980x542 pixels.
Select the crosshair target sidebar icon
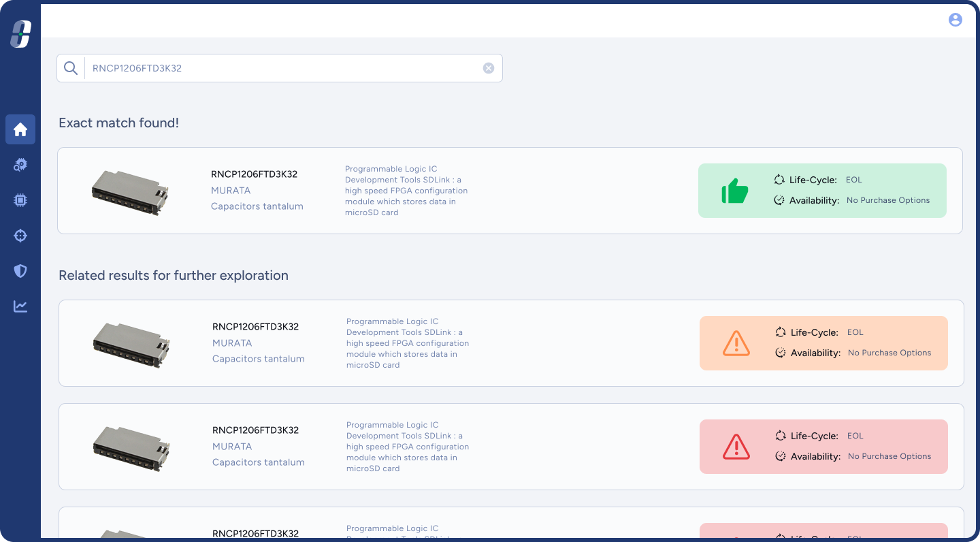(20, 236)
